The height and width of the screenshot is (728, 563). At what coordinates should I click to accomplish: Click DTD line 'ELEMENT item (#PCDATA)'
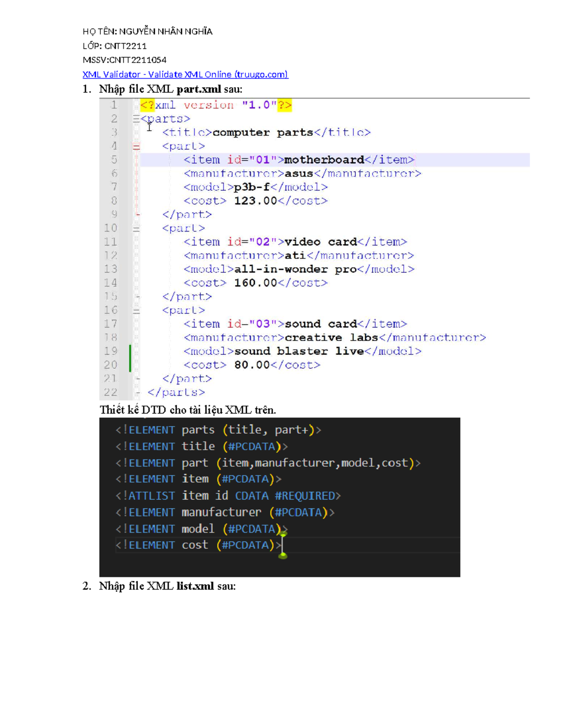point(198,479)
